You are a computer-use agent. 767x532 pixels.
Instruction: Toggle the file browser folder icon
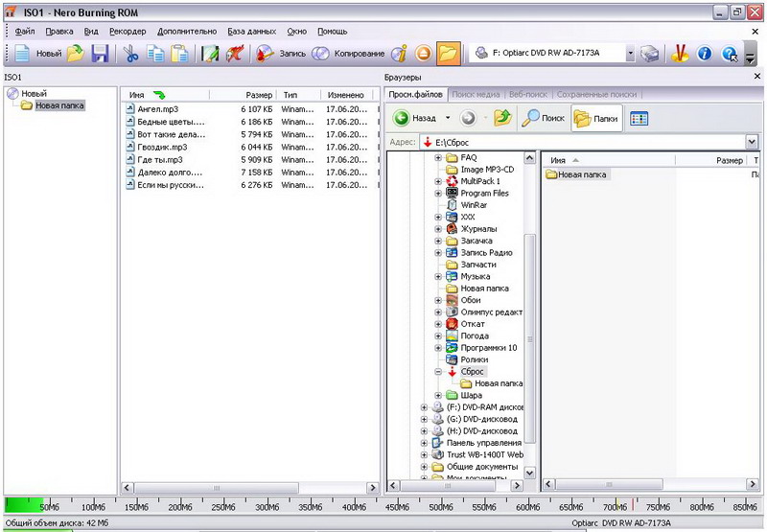(x=448, y=54)
